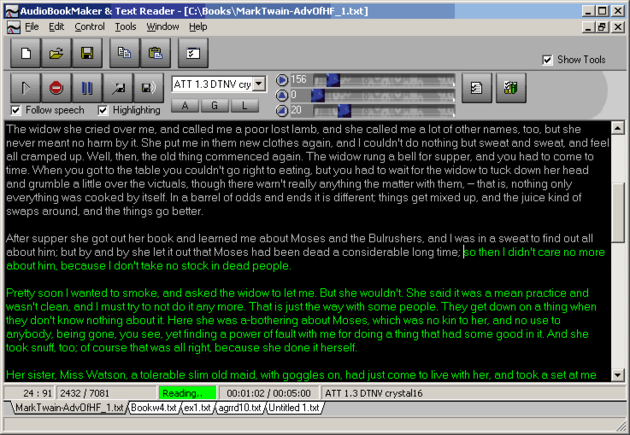Paste from clipboard using toolbar icon
The width and height of the screenshot is (630, 435).
coord(155,53)
